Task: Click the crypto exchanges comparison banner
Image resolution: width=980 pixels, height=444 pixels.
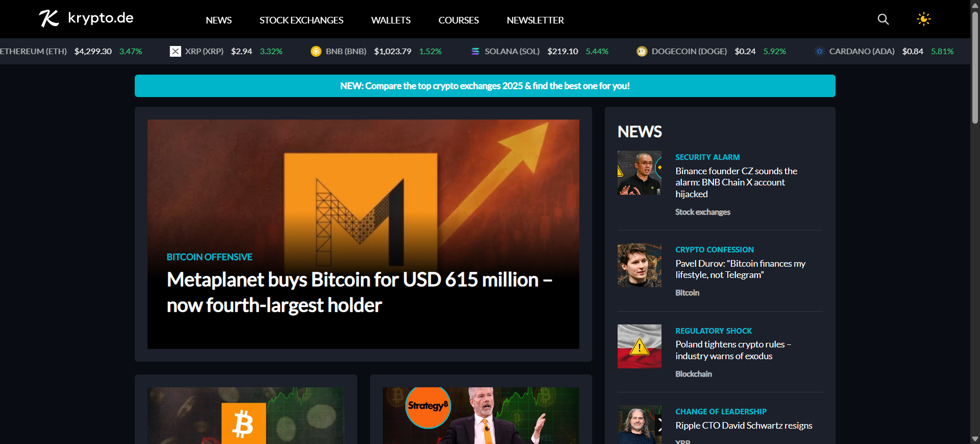Action: pos(485,86)
